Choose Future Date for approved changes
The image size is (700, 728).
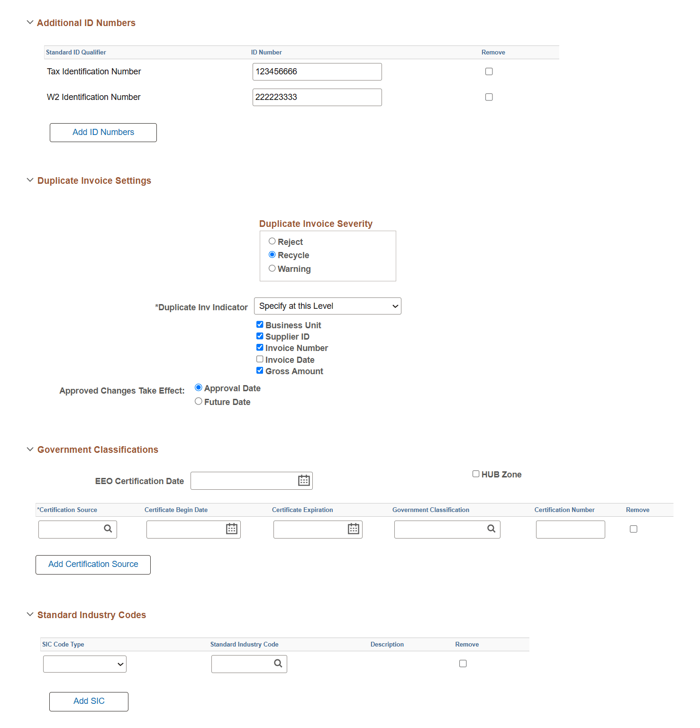tap(199, 401)
